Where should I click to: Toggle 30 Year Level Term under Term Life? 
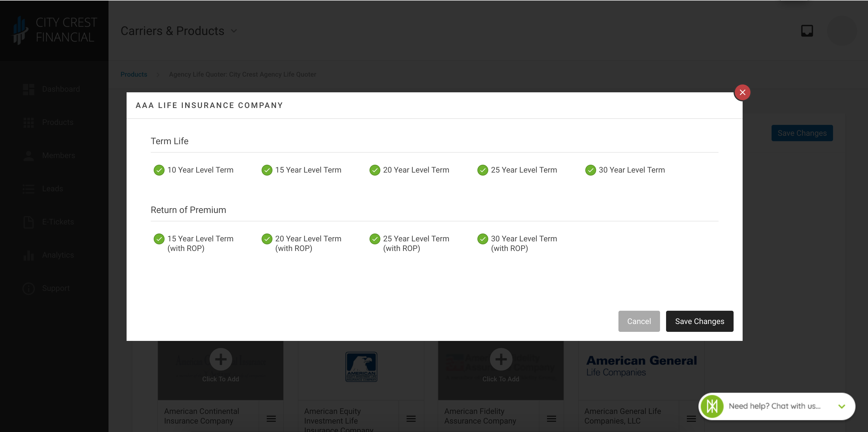click(x=590, y=170)
